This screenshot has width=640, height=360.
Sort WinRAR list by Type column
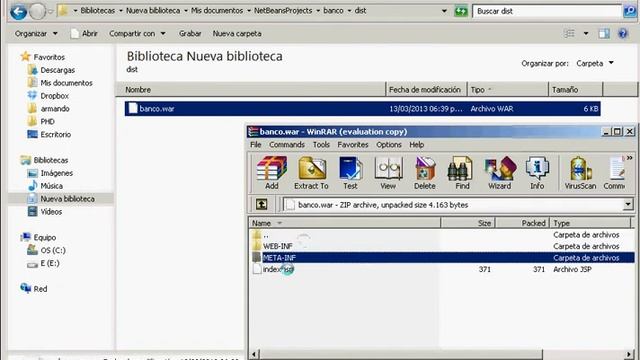click(x=590, y=223)
